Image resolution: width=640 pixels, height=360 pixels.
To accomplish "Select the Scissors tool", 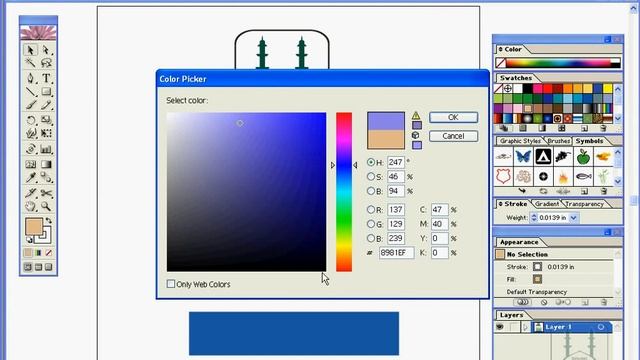I will click(46, 193).
